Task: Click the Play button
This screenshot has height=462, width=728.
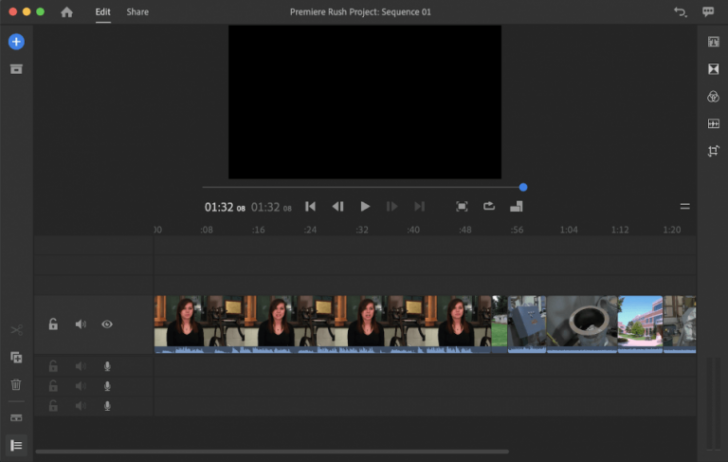Action: (365, 207)
